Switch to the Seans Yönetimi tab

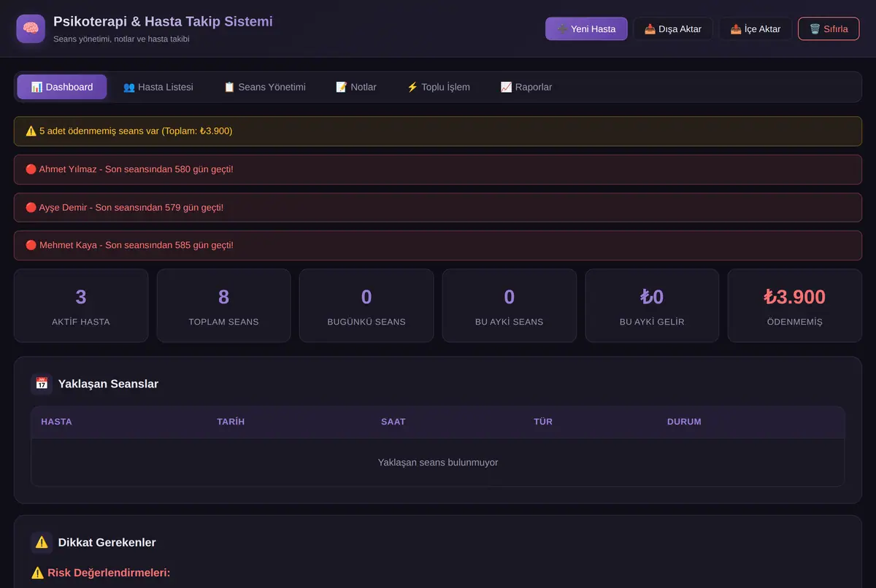click(264, 87)
